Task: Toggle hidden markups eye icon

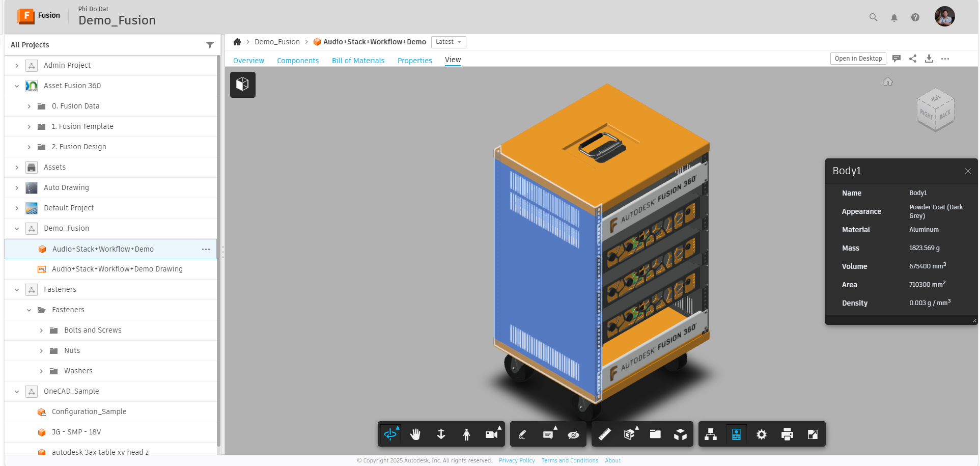Action: (573, 434)
